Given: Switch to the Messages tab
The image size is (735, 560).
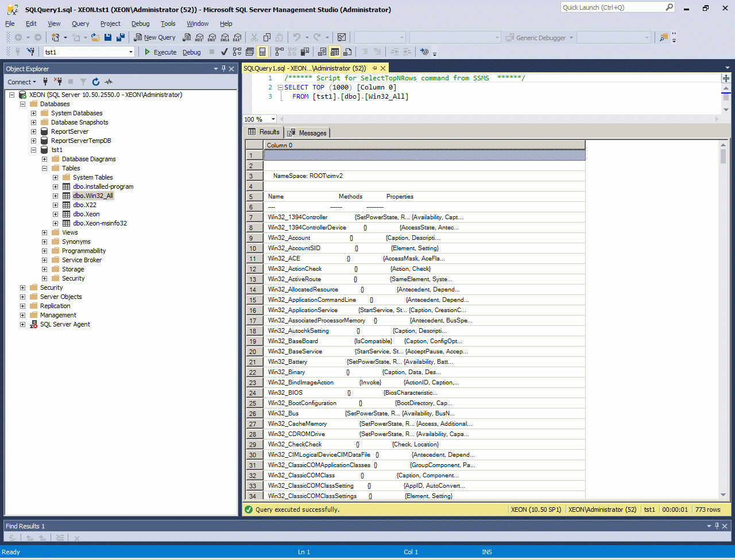Looking at the screenshot, I should click(x=307, y=133).
